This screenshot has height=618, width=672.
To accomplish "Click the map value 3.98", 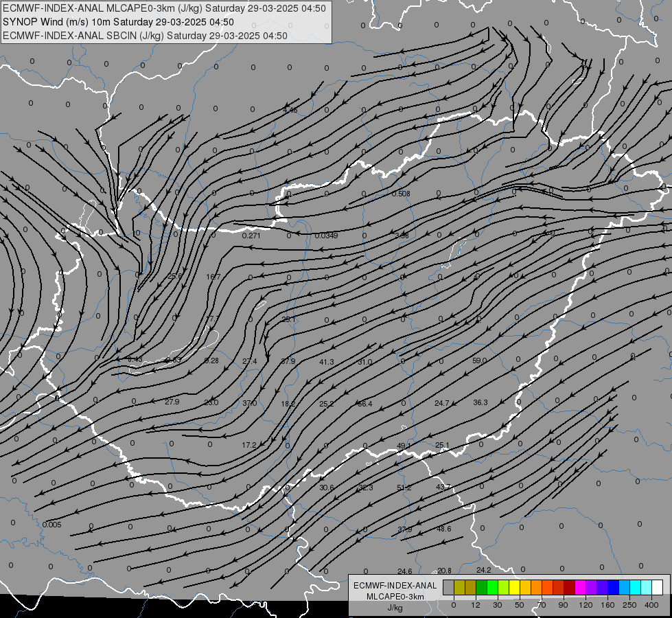I will [x=402, y=236].
